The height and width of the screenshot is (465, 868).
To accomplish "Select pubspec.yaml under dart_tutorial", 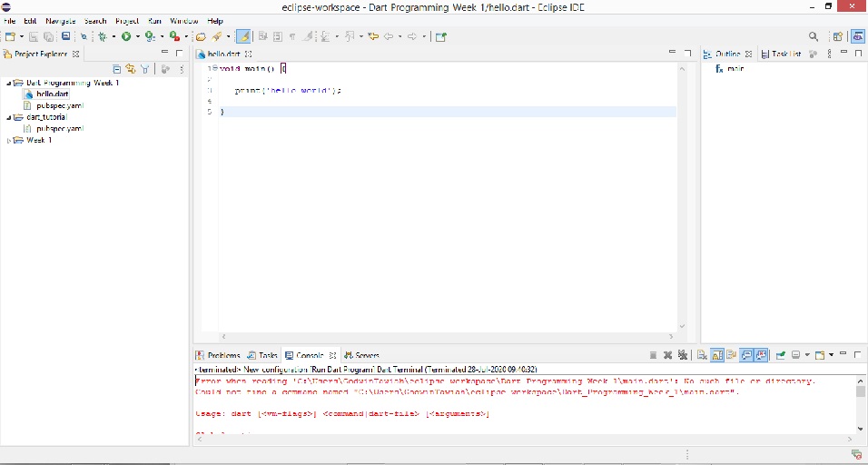I will (x=60, y=128).
